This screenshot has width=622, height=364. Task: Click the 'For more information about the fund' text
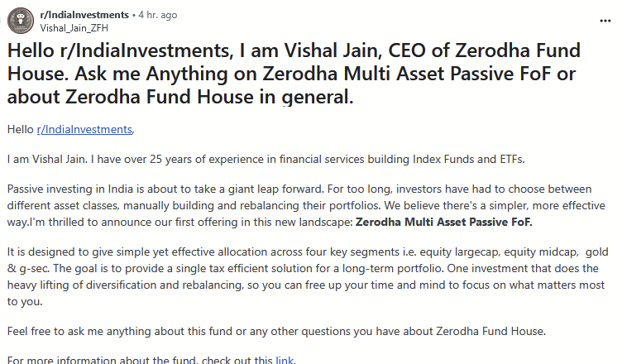pyautogui.click(x=140, y=360)
